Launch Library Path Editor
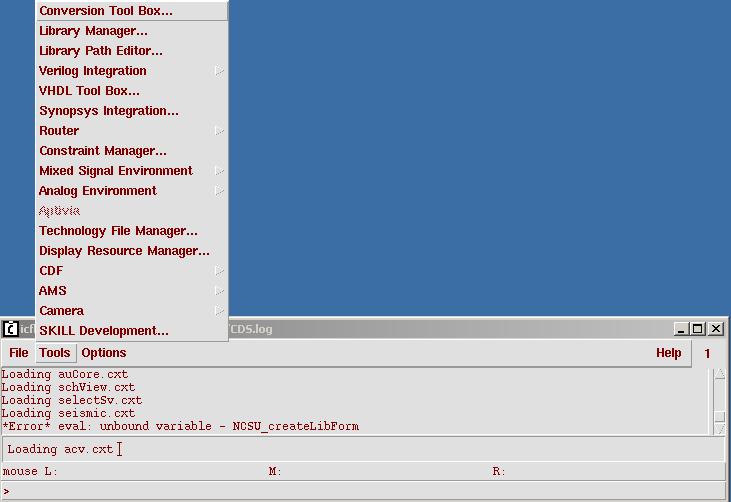 pyautogui.click(x=101, y=51)
